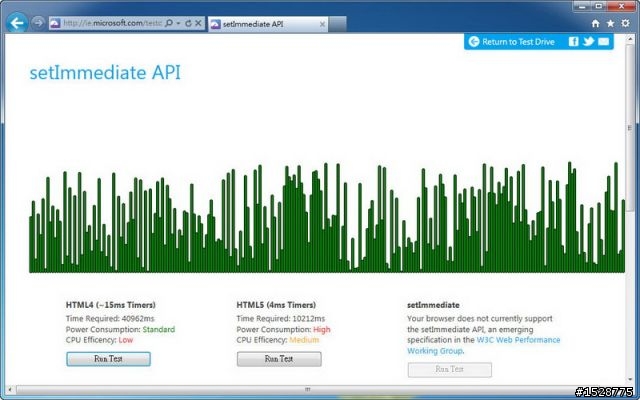Share the page via email envelope icon
Viewport: 640px width, 400px height.
604,42
